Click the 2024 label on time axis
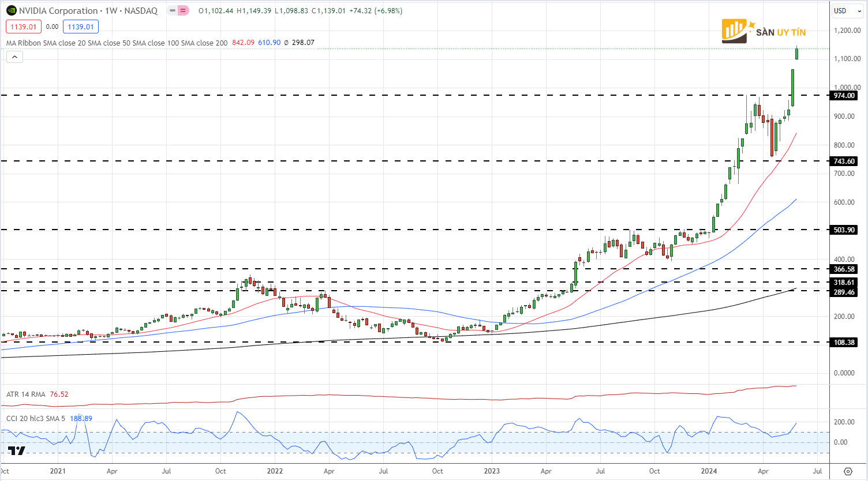 click(709, 471)
